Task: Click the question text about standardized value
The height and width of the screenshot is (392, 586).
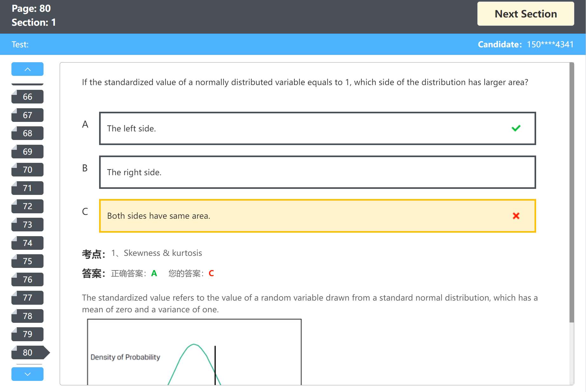Action: tap(305, 82)
